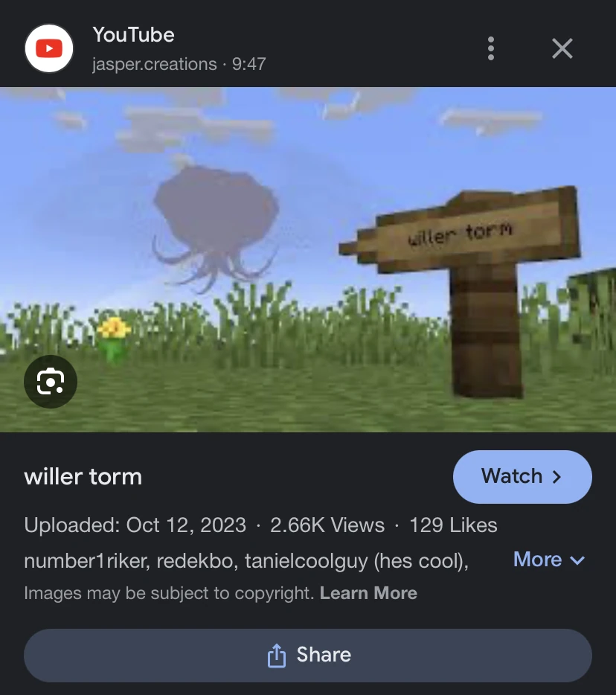Open the YouTube source title
The height and width of the screenshot is (695, 616).
pos(133,34)
